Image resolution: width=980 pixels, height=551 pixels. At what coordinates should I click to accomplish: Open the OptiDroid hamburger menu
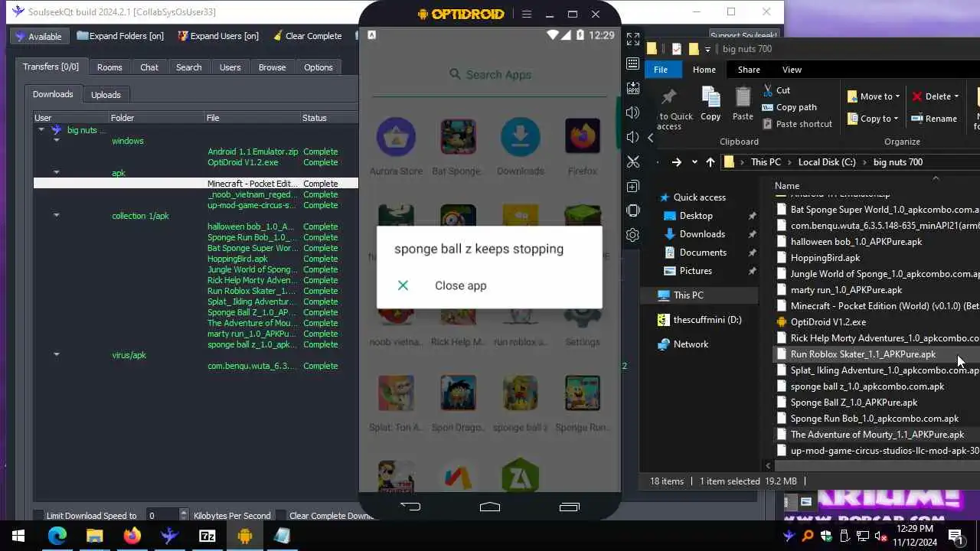(527, 14)
